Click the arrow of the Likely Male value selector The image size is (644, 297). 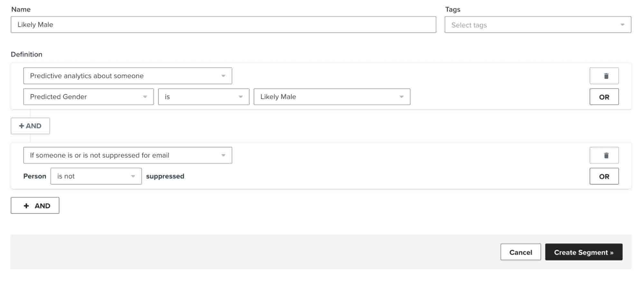[x=401, y=97]
